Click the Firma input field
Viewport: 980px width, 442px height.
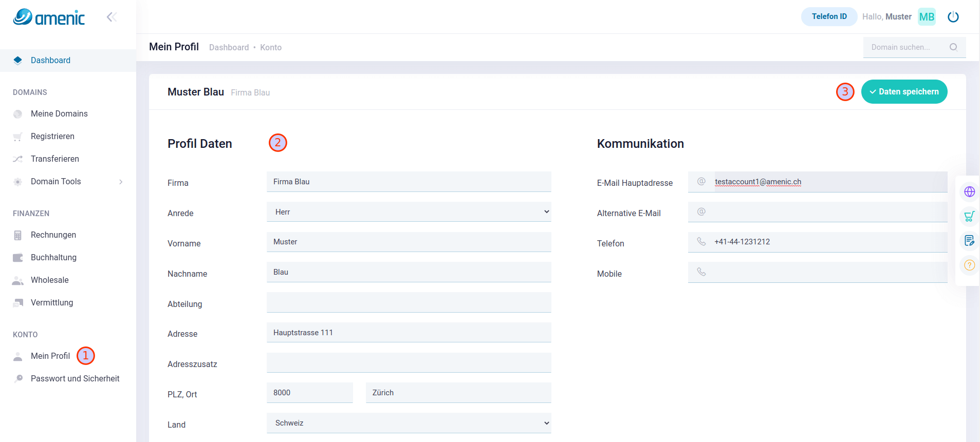[409, 182]
